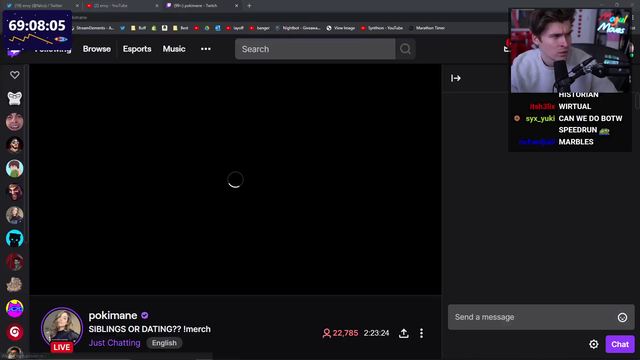The width and height of the screenshot is (640, 360).
Task: Open the three-dot more navigation menu
Action: coord(206,49)
